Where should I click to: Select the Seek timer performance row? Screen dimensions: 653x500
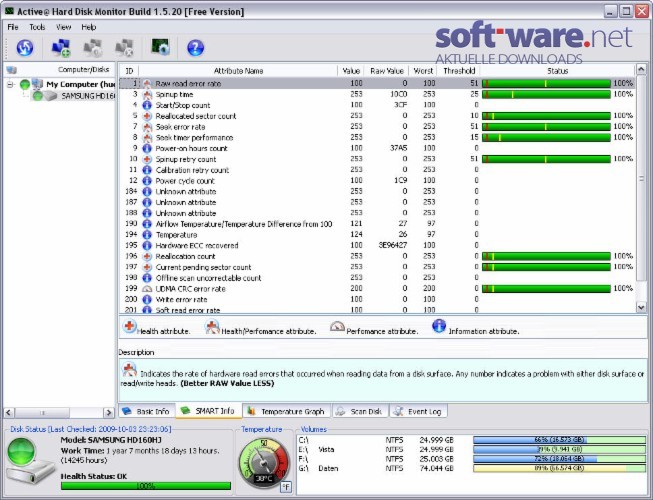pos(377,138)
